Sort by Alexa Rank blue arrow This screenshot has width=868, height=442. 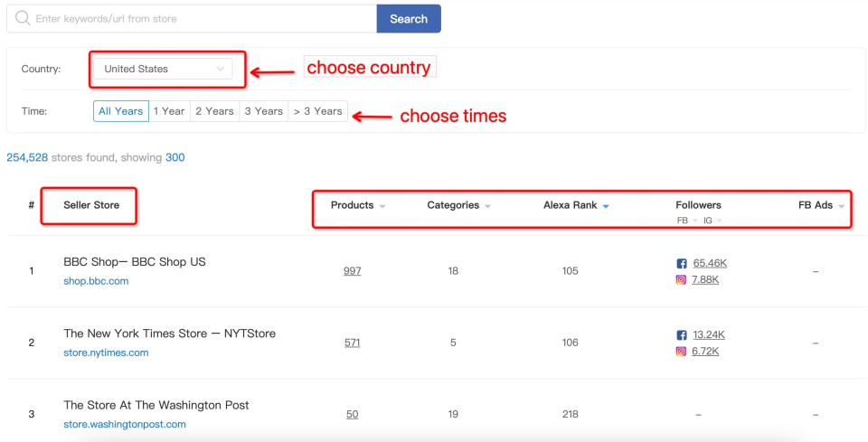(606, 206)
